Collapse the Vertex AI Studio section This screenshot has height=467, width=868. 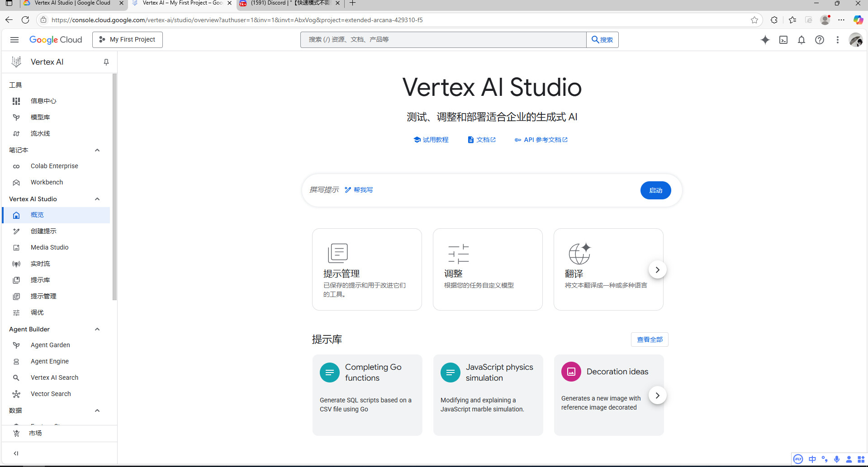pyautogui.click(x=97, y=199)
